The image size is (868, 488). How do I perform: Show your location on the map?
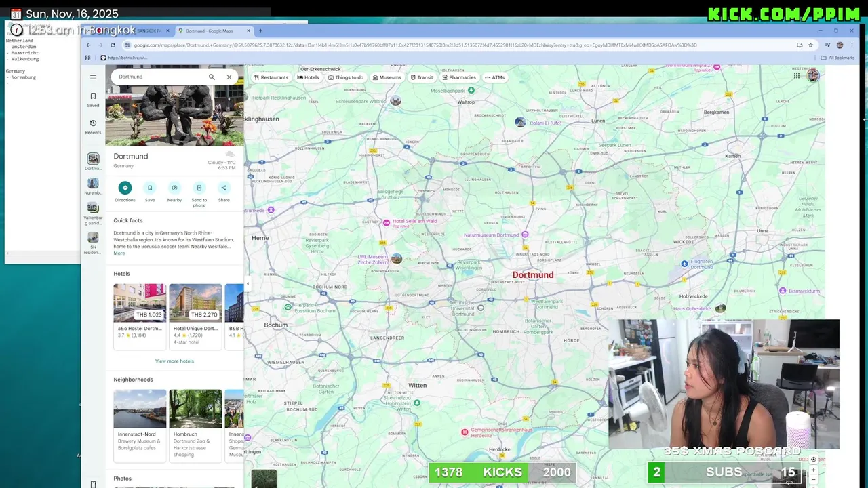[x=814, y=460]
